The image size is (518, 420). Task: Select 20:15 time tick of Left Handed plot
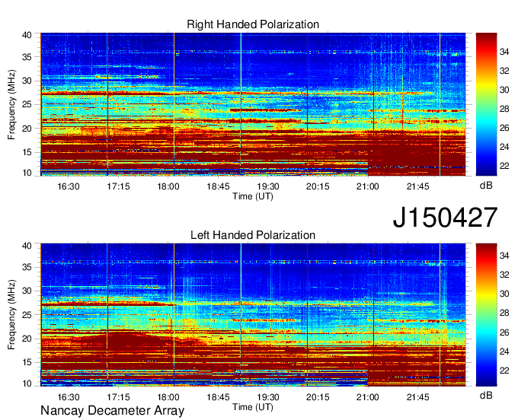(318, 397)
